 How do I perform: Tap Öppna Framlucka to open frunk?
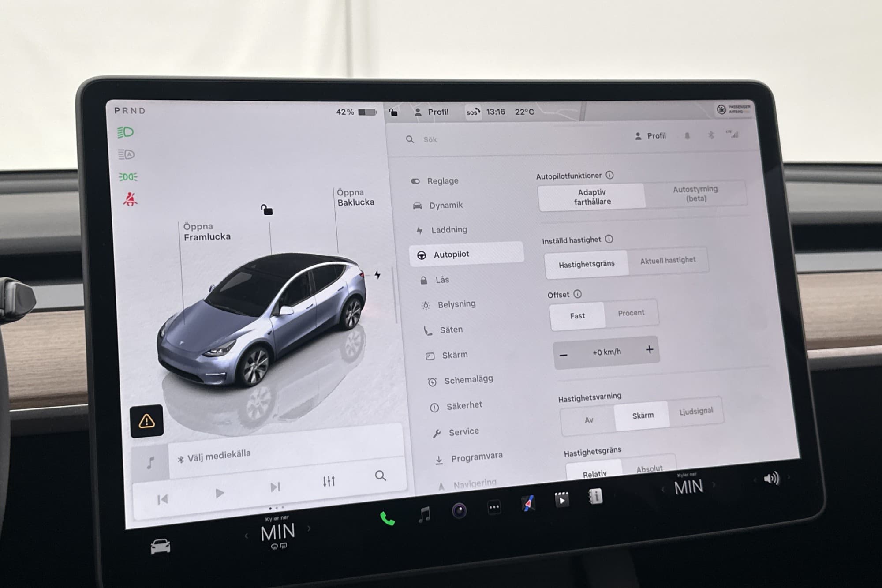click(x=206, y=232)
